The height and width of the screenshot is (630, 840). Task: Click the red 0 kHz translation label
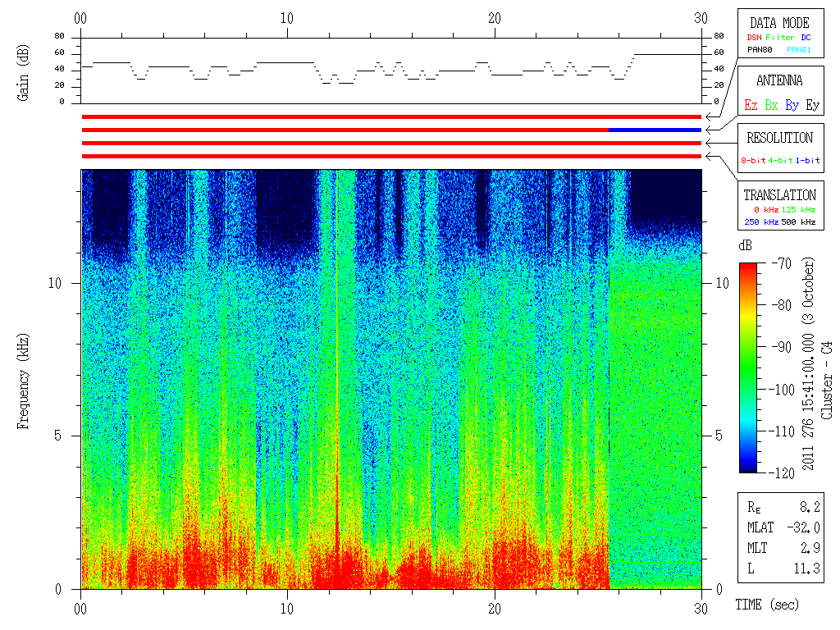pos(766,209)
